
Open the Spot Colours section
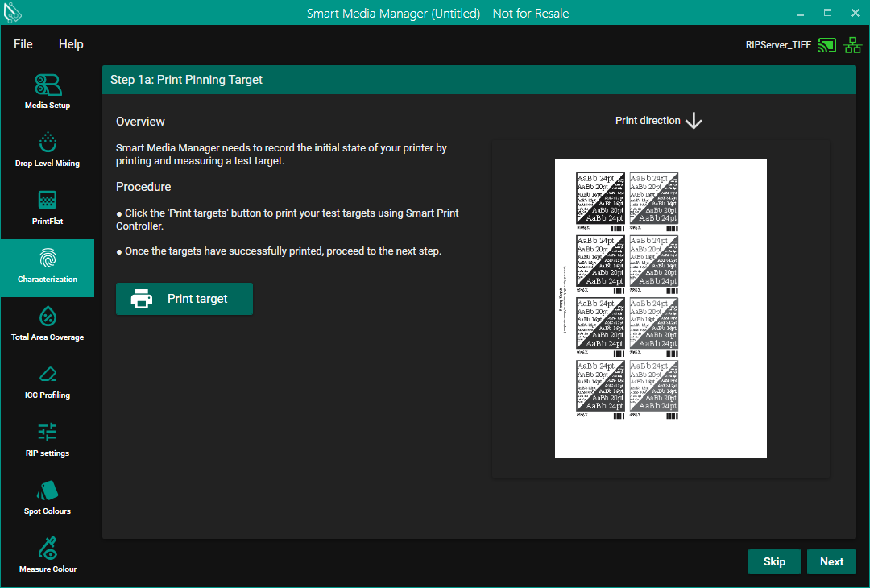[x=48, y=498]
